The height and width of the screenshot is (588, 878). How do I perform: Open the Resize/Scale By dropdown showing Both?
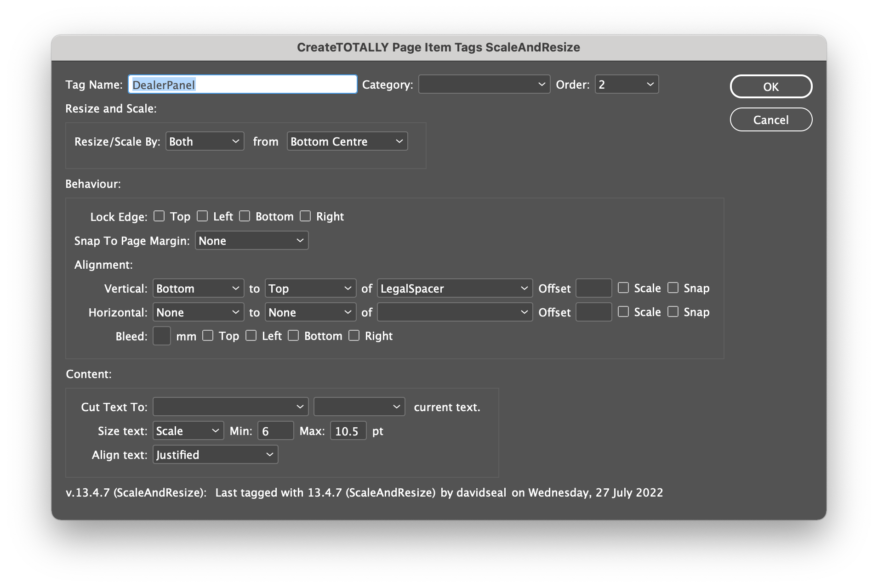(205, 141)
